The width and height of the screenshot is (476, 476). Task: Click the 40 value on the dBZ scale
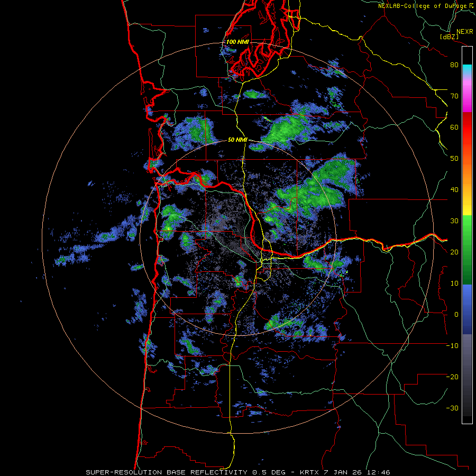pyautogui.click(x=454, y=190)
